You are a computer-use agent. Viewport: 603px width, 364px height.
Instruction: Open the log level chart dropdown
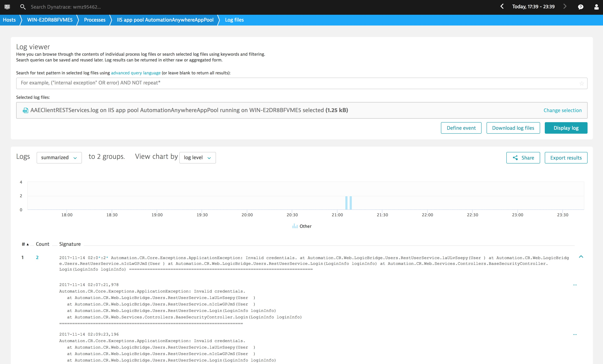point(197,158)
